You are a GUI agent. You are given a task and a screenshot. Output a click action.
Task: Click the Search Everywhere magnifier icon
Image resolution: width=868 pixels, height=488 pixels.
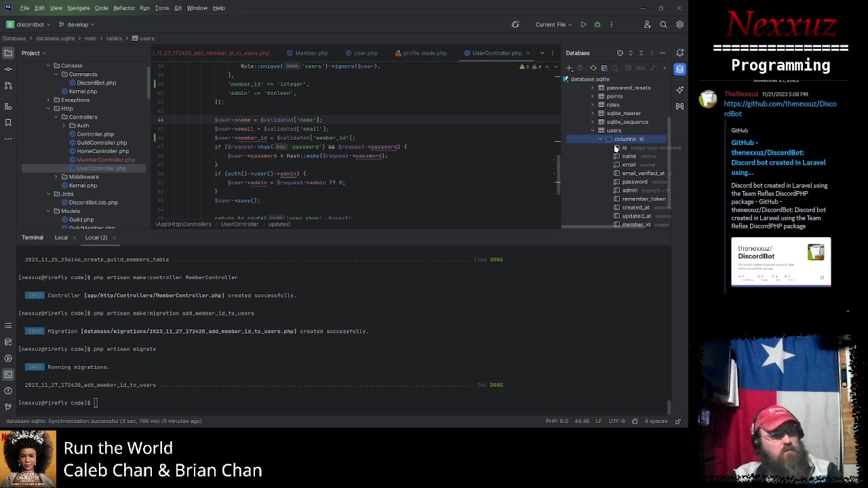click(663, 24)
